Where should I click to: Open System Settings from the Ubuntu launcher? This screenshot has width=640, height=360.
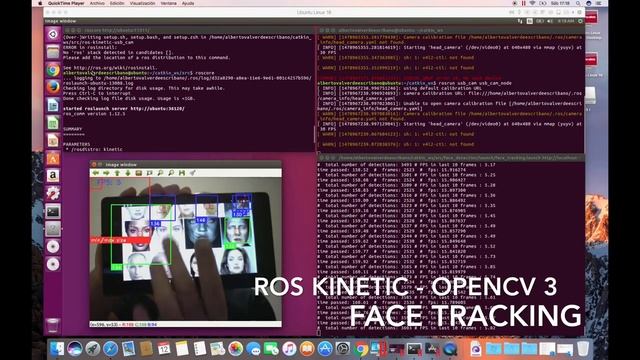tap(53, 193)
